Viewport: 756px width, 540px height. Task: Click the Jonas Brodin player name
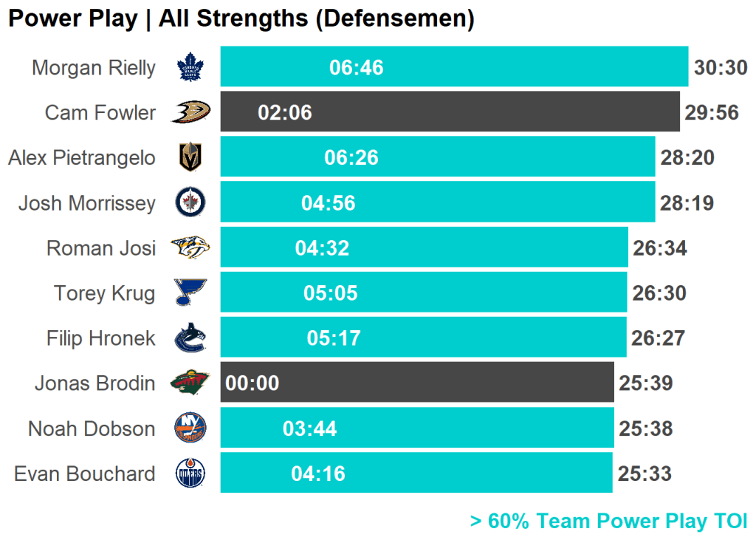point(94,383)
